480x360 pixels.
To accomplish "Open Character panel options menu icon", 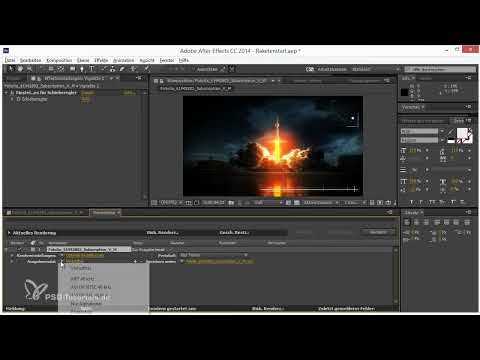I will pyautogui.click(x=469, y=120).
